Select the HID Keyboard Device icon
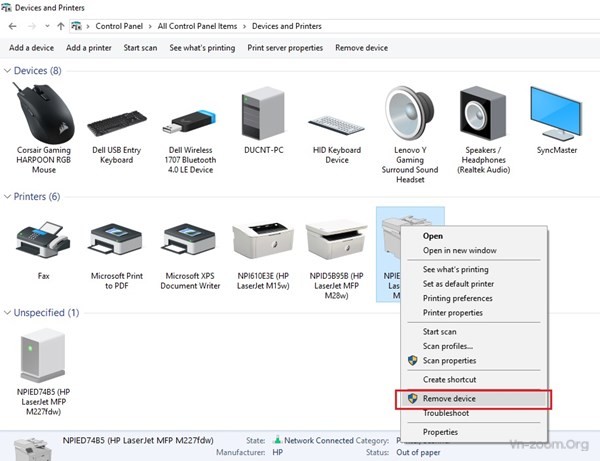The width and height of the screenshot is (600, 461). (337, 125)
